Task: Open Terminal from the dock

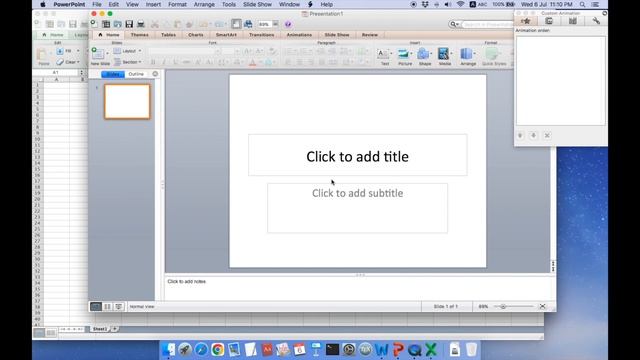Action: 332,349
